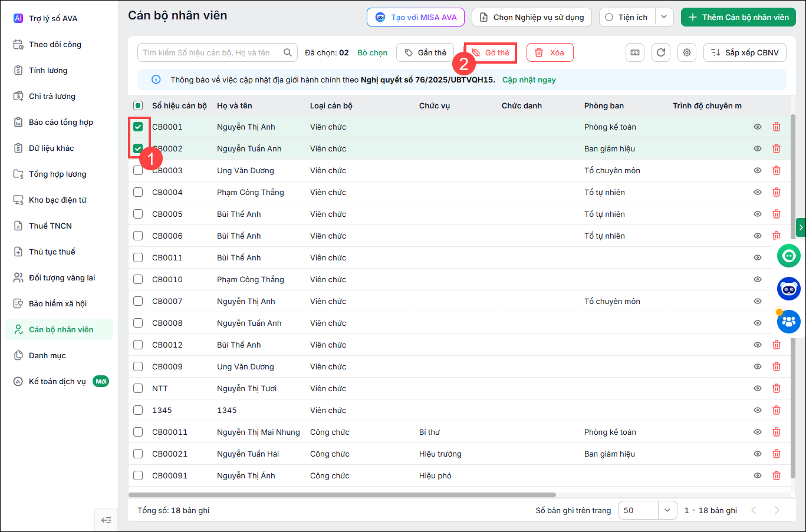Click the red Xóa button

point(550,52)
